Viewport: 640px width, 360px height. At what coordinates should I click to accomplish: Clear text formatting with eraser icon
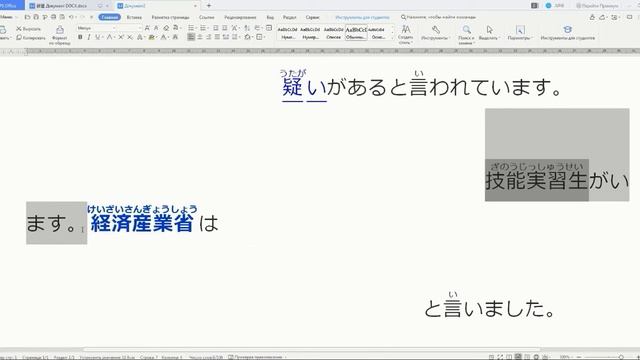pos(166,28)
